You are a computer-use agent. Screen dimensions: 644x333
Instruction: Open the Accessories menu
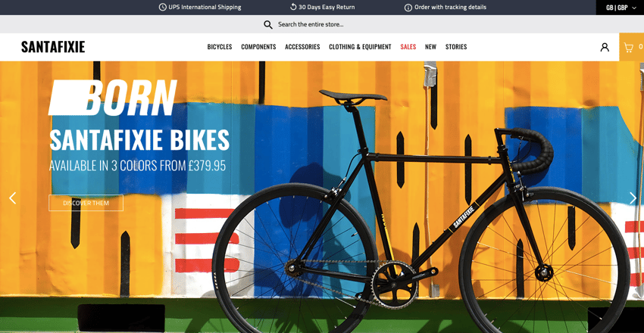click(x=302, y=47)
